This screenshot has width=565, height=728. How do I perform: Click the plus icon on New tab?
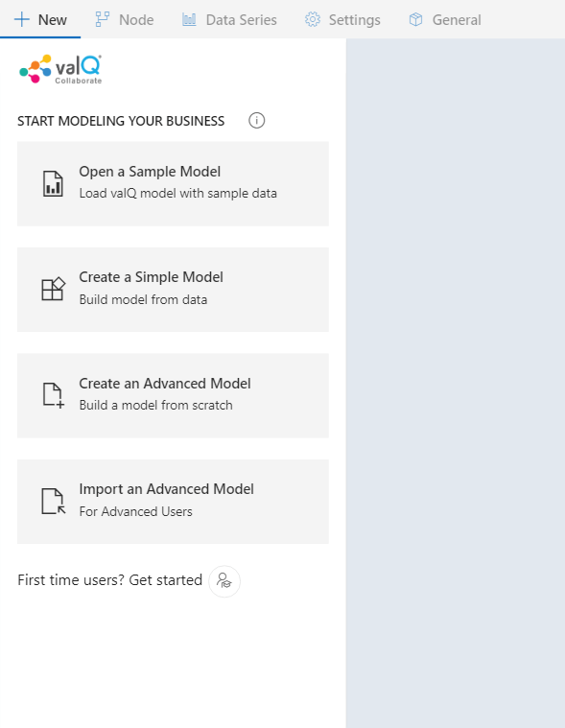(22, 19)
